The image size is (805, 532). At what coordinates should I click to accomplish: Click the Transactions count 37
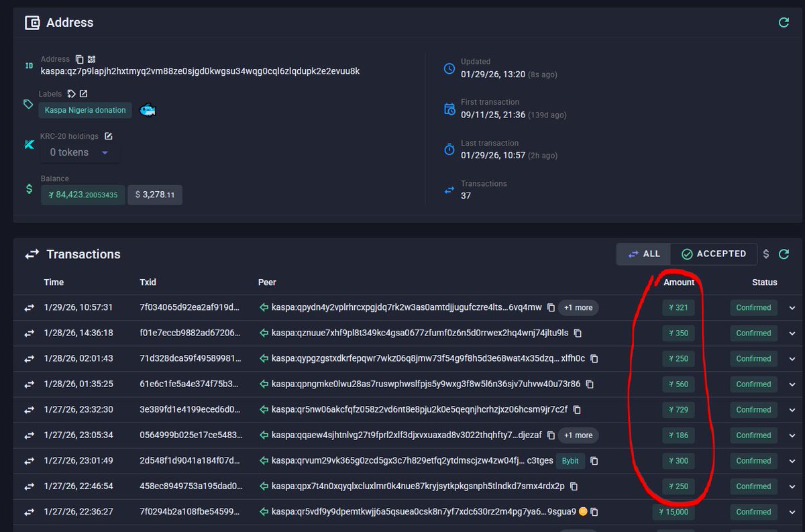pyautogui.click(x=466, y=196)
